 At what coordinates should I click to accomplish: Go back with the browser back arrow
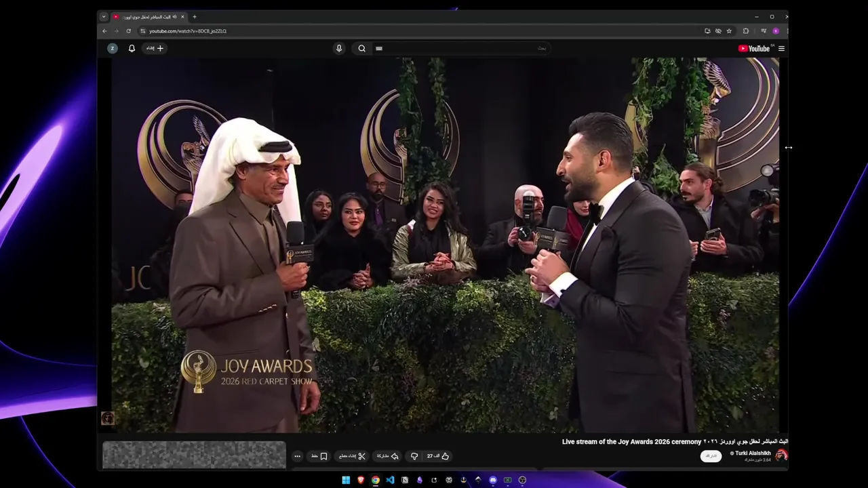point(104,31)
